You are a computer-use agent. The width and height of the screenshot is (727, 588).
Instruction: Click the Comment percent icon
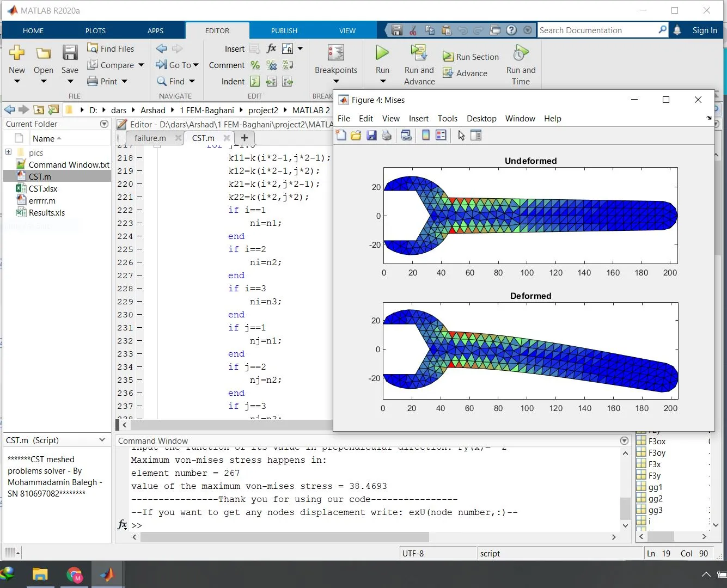pyautogui.click(x=255, y=65)
